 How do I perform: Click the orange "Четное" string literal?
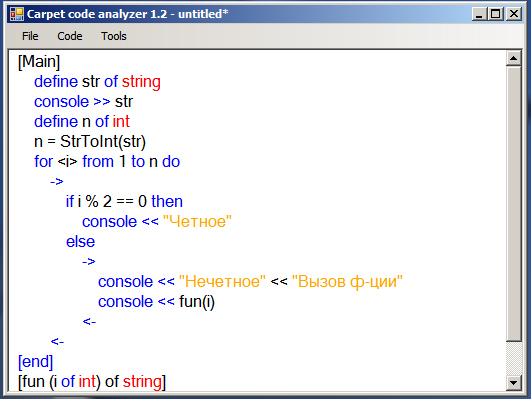197,222
